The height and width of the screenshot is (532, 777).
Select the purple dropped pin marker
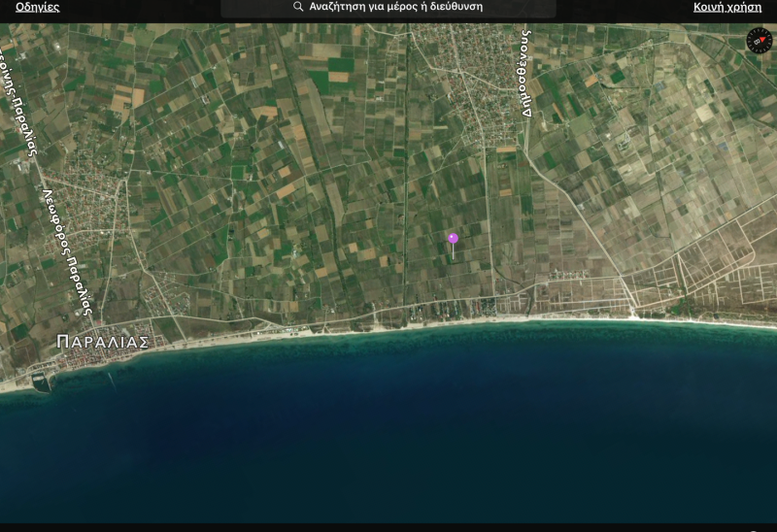click(453, 238)
